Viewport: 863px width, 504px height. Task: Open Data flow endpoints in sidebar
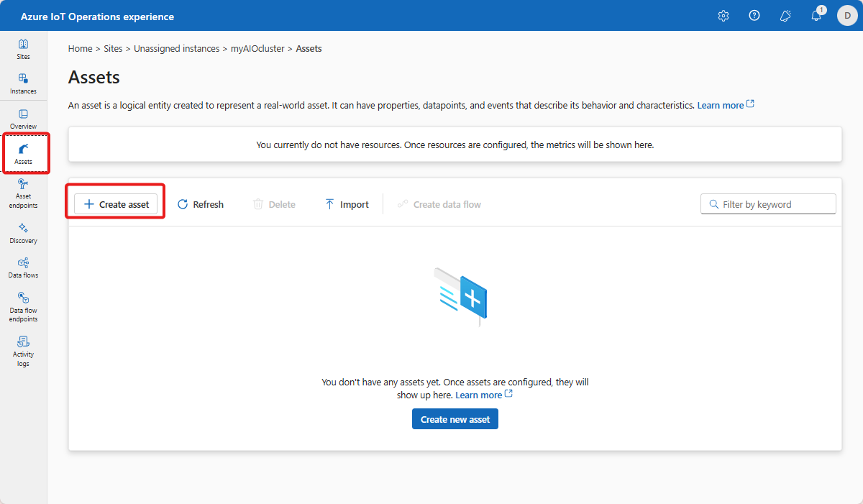pyautogui.click(x=23, y=307)
